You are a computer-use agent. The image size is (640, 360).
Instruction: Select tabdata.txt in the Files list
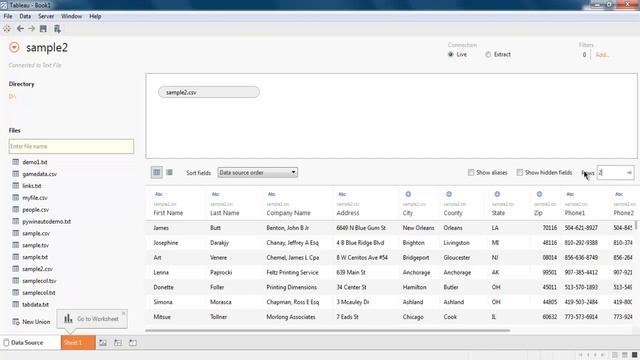[36, 304]
